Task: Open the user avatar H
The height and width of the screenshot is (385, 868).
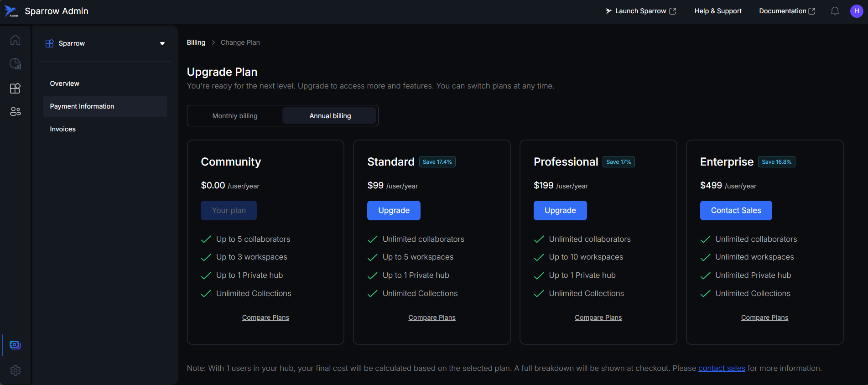Action: (x=856, y=11)
